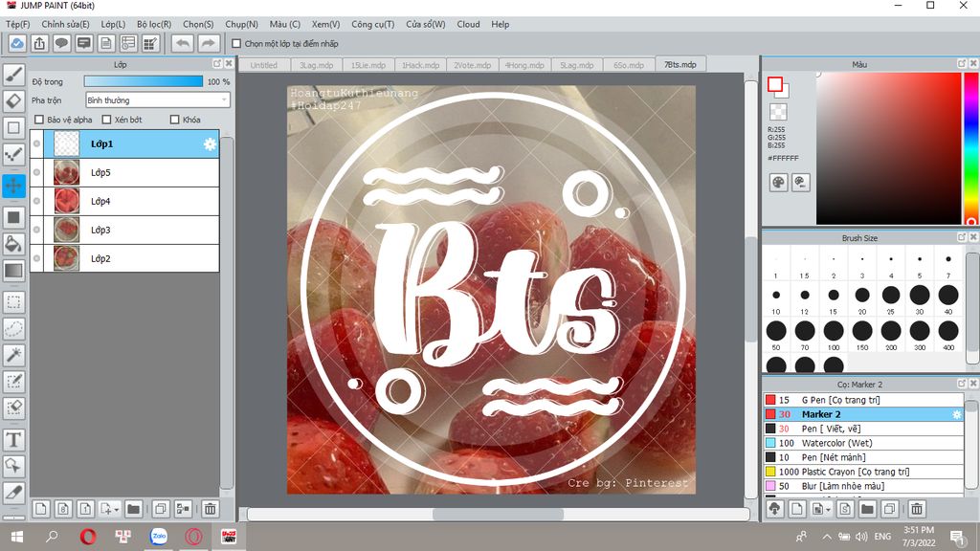Switch to the 3Lag.mdp tab
Image resolution: width=980 pixels, height=551 pixels.
click(x=316, y=65)
